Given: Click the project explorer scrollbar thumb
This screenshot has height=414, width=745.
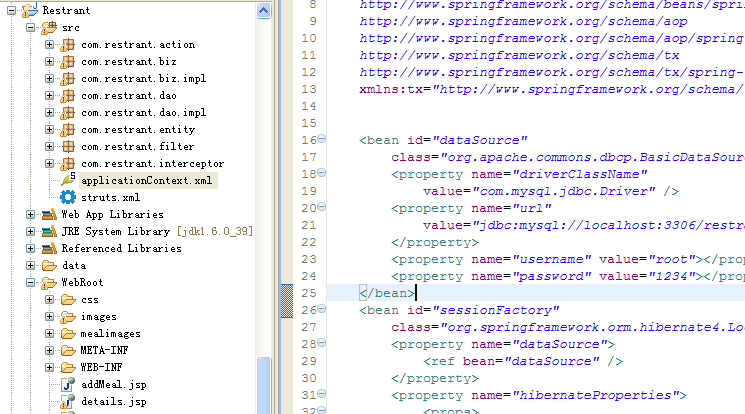Looking at the screenshot, I should [263, 385].
